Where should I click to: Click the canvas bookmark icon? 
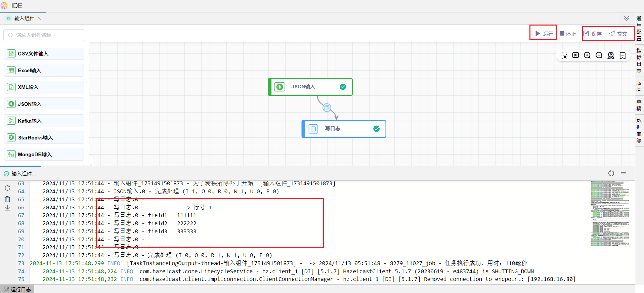622,55
